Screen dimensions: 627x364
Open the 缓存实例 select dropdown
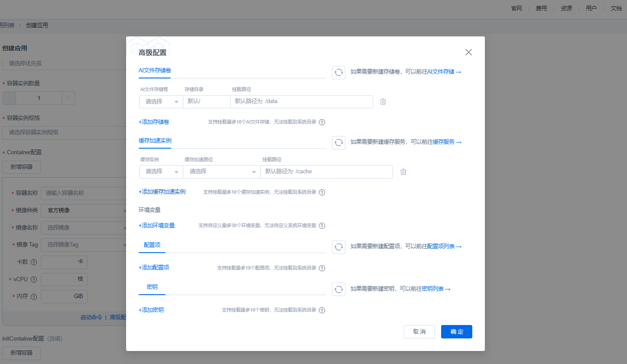pos(161,172)
